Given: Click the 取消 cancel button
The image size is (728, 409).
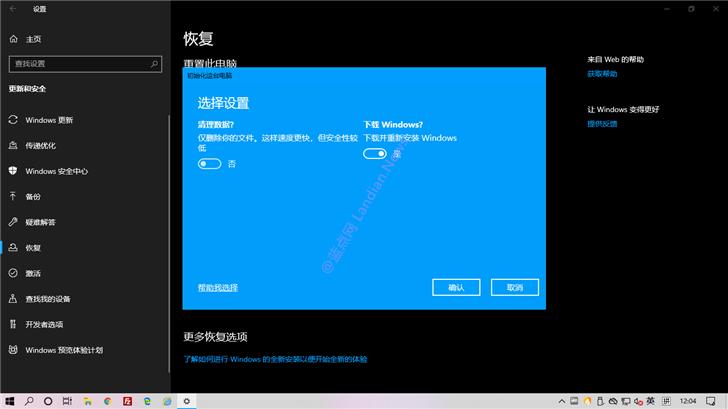Looking at the screenshot, I should (x=515, y=287).
